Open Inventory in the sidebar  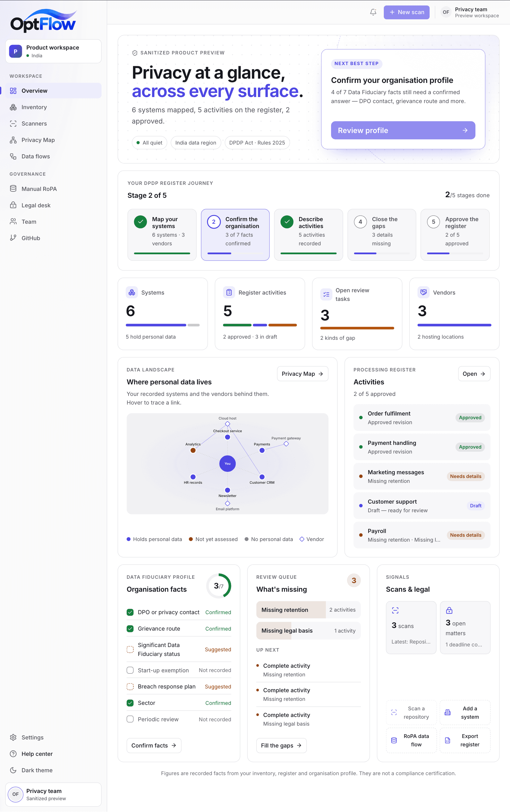click(x=53, y=107)
